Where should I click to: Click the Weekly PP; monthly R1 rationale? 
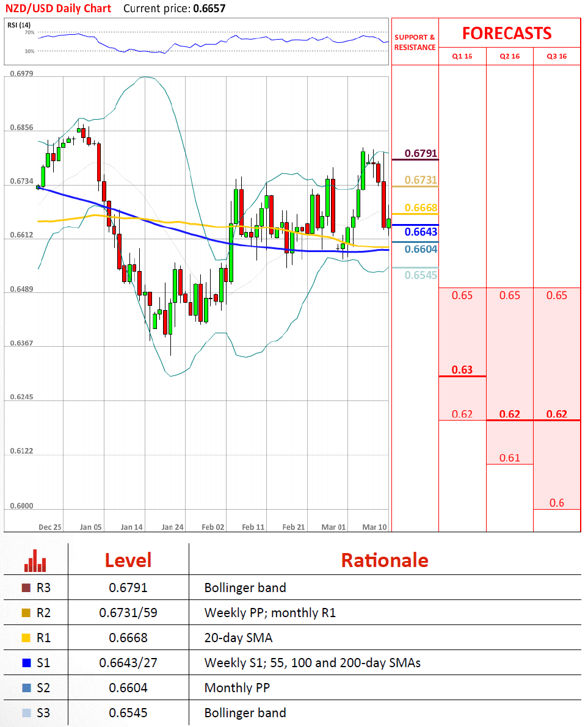tap(270, 613)
